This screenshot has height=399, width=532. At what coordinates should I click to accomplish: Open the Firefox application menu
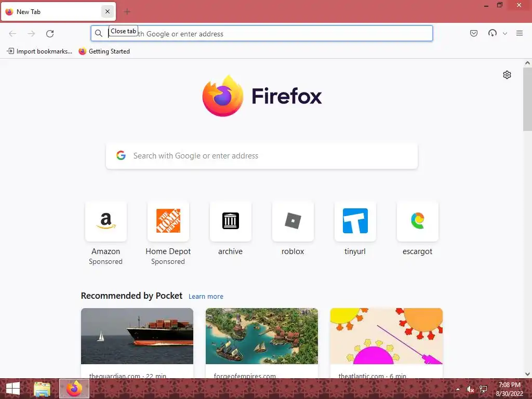coord(520,33)
